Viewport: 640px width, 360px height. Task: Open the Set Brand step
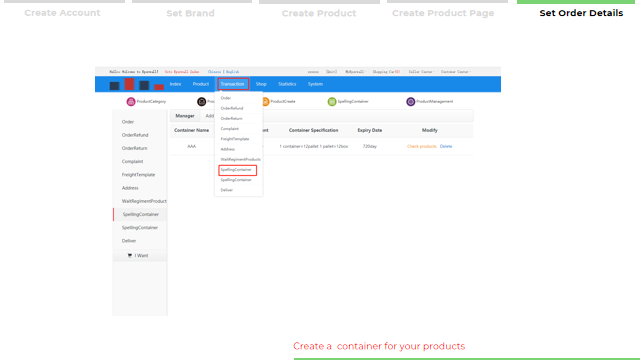point(190,13)
